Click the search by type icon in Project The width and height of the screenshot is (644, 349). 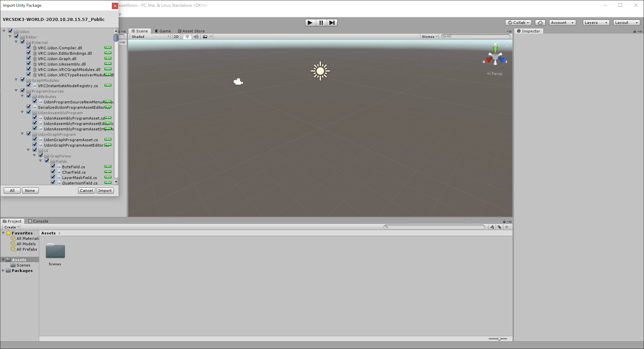click(492, 227)
